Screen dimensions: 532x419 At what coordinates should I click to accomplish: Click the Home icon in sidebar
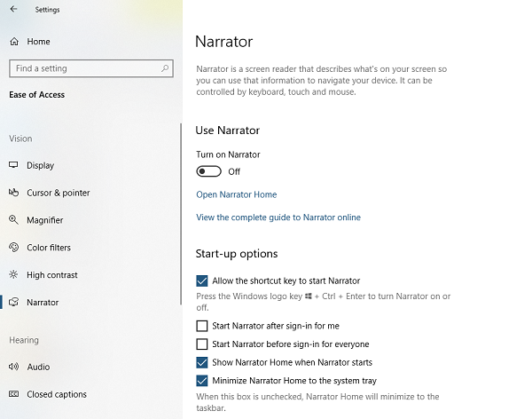point(13,42)
